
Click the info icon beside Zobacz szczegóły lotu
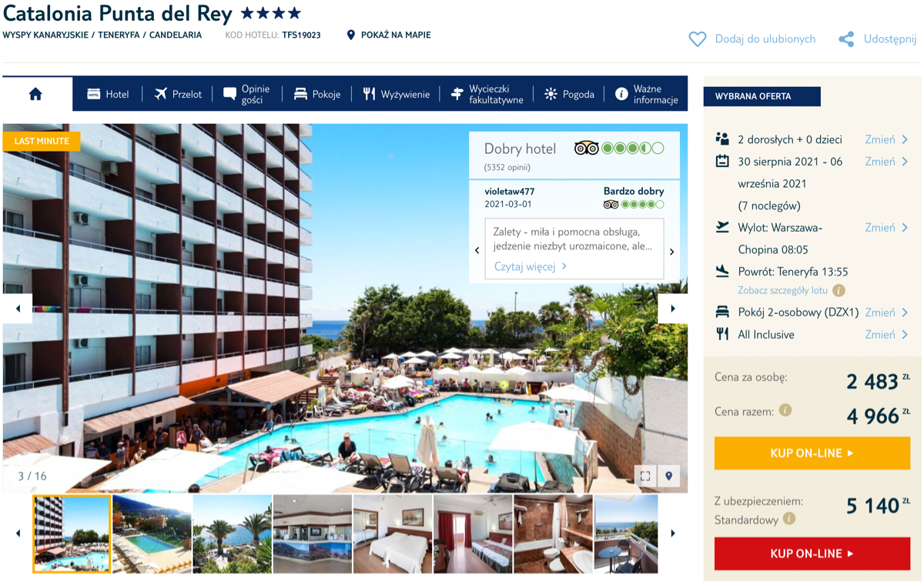839,290
